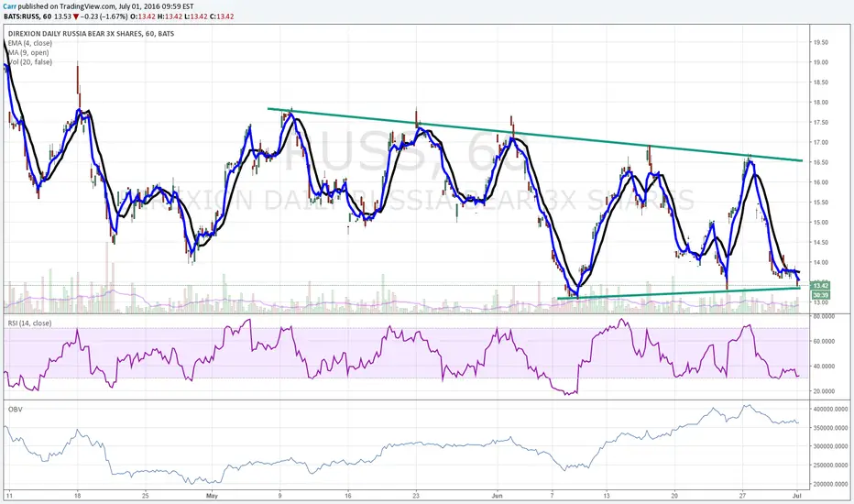Click the 'Vol (20, false)' indicator legend

pyautogui.click(x=30, y=62)
